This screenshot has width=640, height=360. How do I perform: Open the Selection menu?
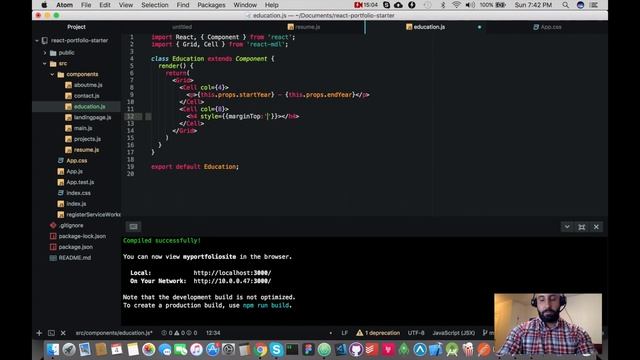click(x=155, y=5)
